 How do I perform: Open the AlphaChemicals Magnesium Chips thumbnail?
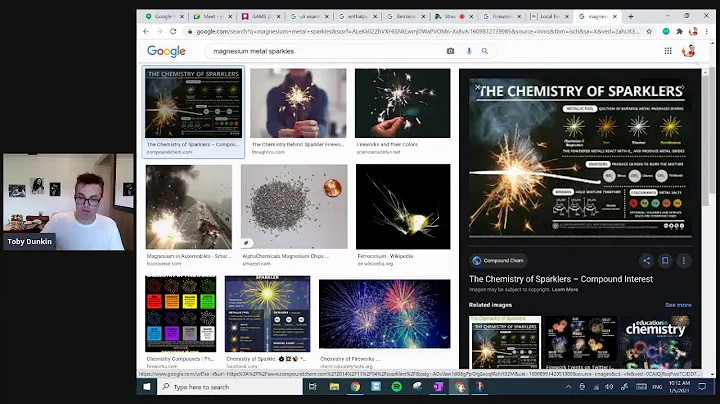pyautogui.click(x=294, y=207)
